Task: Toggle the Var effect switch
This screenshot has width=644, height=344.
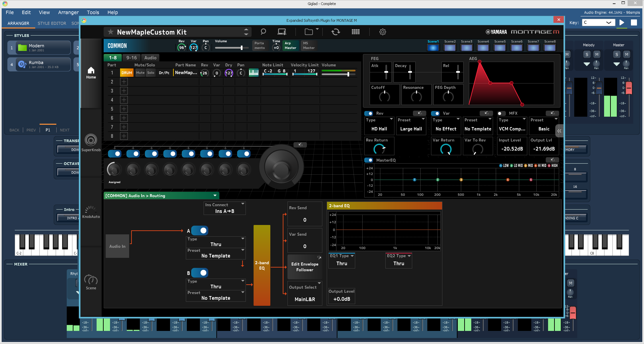Action: (435, 113)
